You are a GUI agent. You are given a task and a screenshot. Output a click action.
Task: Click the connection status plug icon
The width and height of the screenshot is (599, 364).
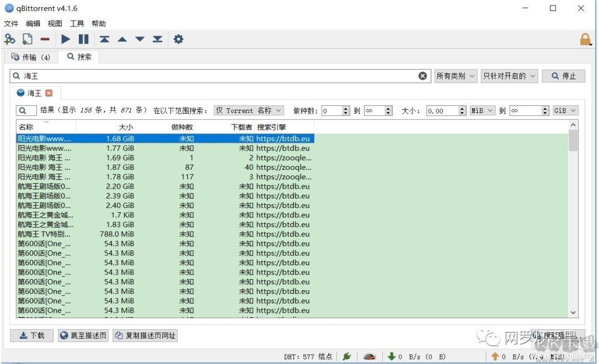click(x=346, y=356)
